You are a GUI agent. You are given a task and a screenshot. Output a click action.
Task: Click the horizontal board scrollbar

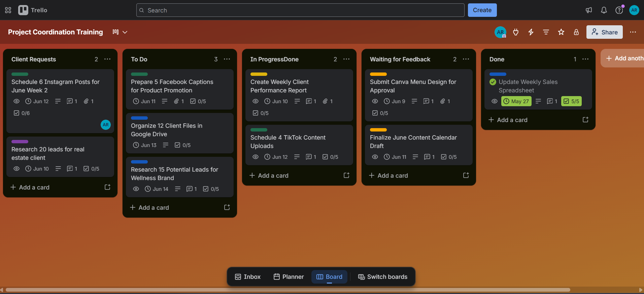pyautogui.click(x=288, y=290)
